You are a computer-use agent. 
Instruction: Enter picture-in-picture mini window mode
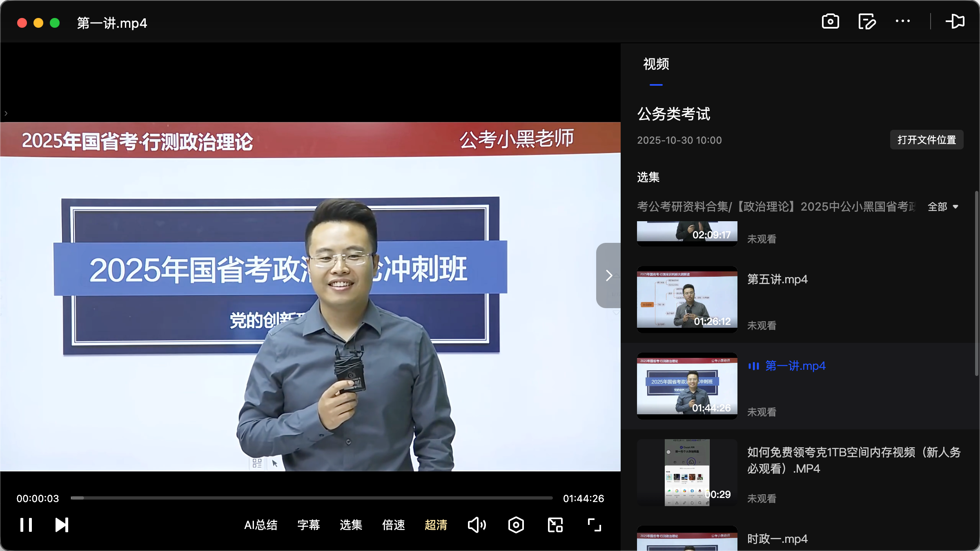[555, 525]
